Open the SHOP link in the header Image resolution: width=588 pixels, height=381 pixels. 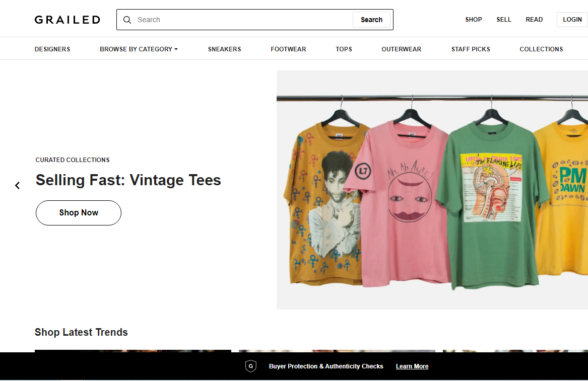473,20
